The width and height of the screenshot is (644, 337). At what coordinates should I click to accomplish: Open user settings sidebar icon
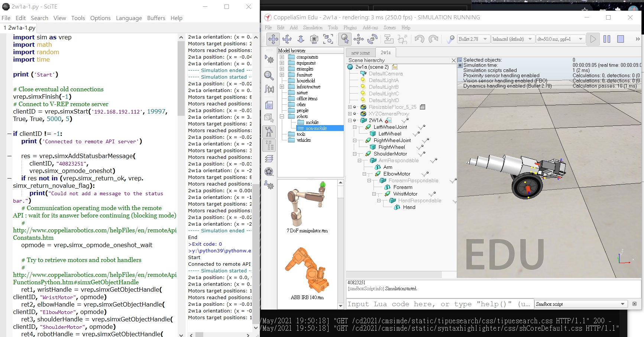[269, 185]
